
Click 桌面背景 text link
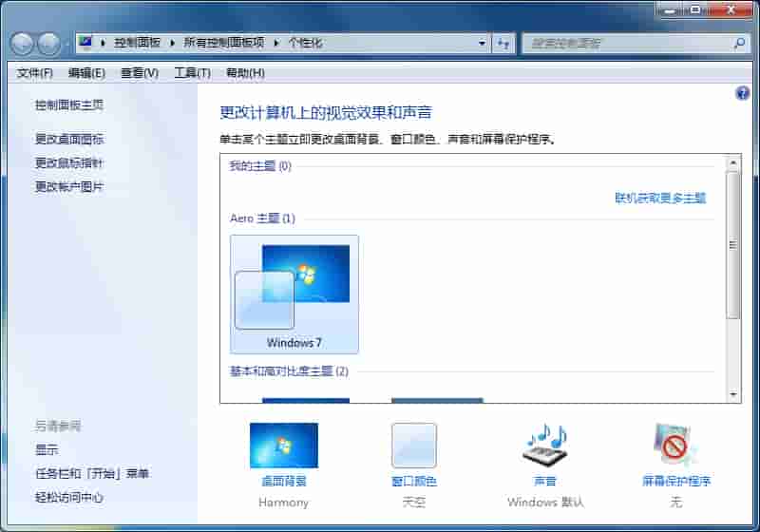(x=284, y=481)
